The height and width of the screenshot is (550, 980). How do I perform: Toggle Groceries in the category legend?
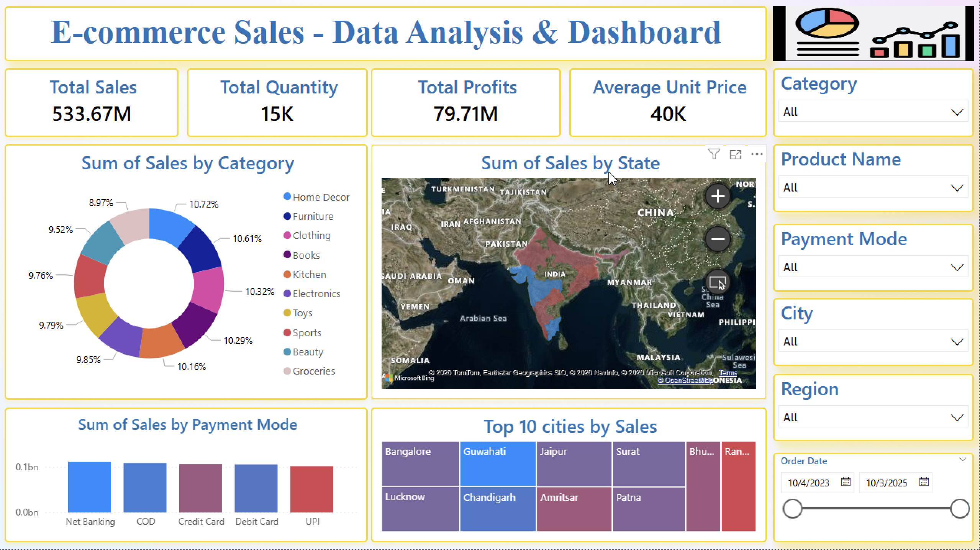tap(314, 371)
